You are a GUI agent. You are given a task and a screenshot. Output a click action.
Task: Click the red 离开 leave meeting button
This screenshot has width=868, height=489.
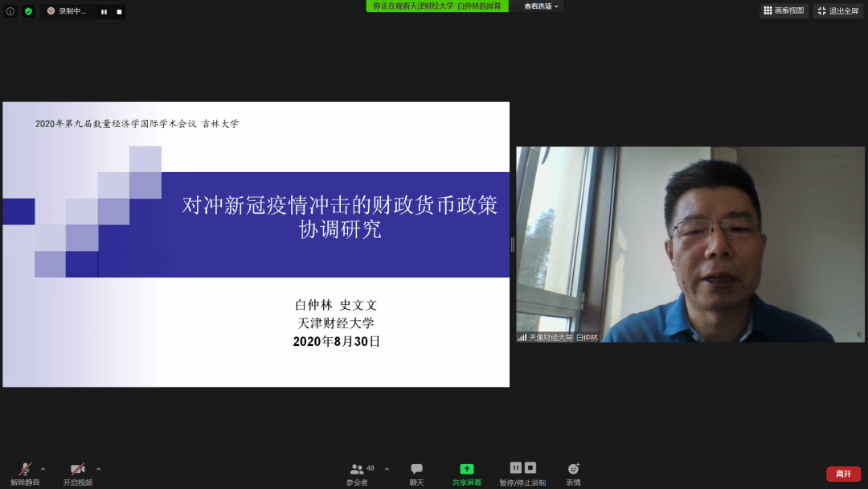843,474
